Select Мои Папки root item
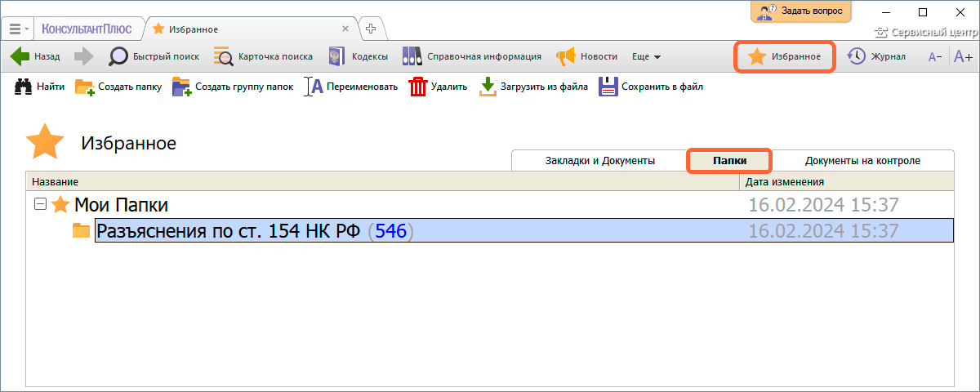The image size is (980, 392). click(x=121, y=205)
